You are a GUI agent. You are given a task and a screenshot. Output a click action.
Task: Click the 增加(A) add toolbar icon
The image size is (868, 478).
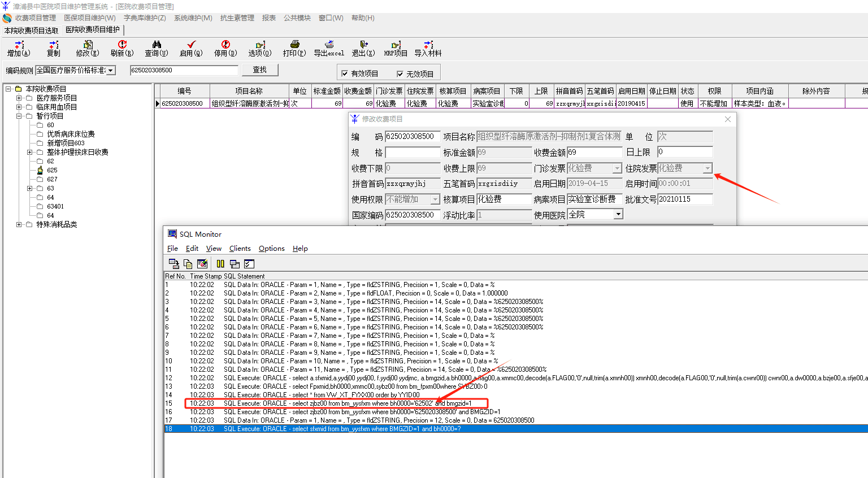tap(19, 45)
